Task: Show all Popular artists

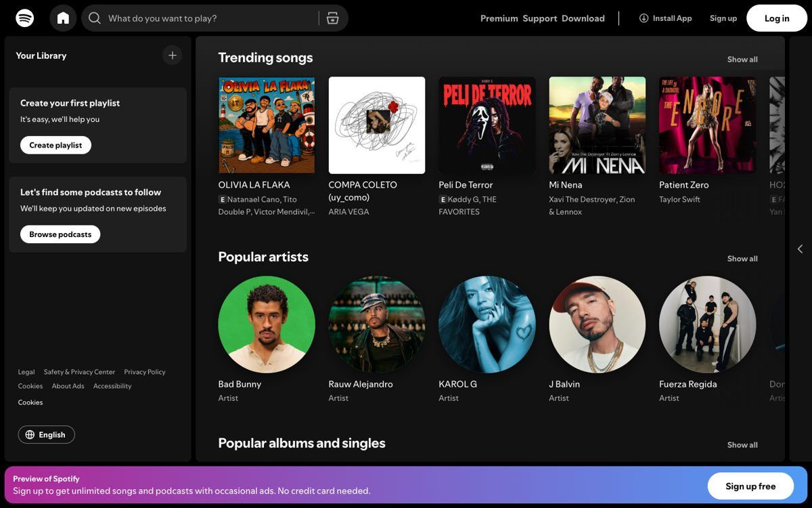Action: tap(742, 259)
